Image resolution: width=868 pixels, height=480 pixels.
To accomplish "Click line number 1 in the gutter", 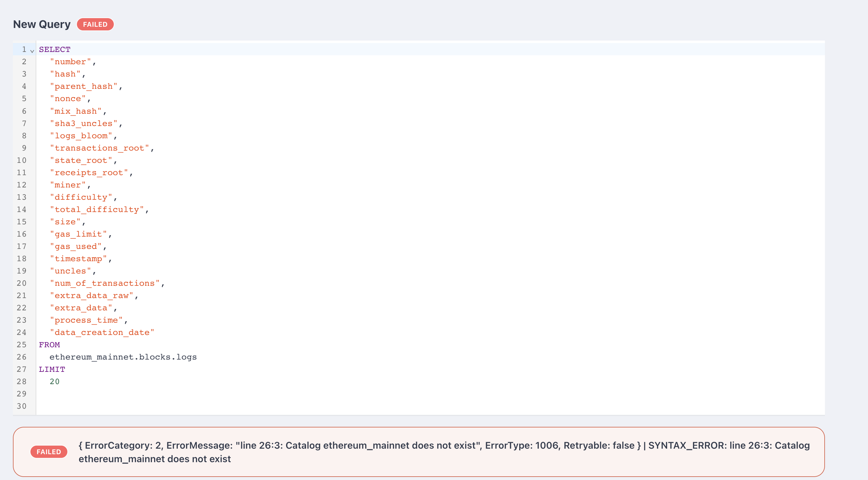I will (24, 49).
